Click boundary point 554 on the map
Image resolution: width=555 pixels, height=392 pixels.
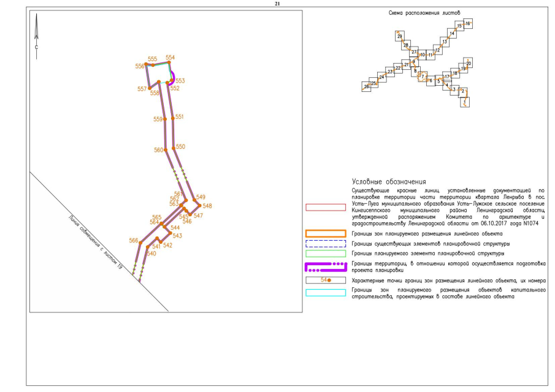168,62
